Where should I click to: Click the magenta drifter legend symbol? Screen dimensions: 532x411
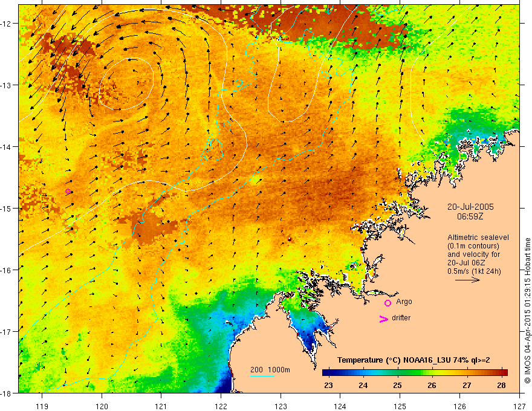tap(384, 319)
